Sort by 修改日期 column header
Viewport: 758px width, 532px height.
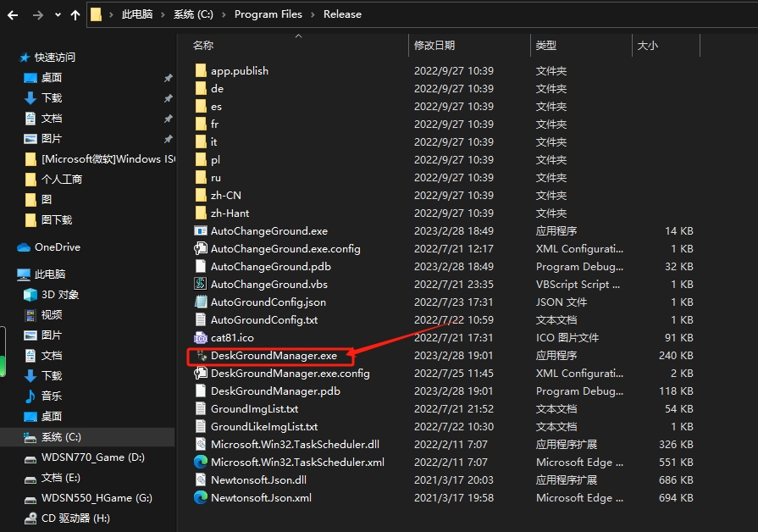[x=434, y=46]
